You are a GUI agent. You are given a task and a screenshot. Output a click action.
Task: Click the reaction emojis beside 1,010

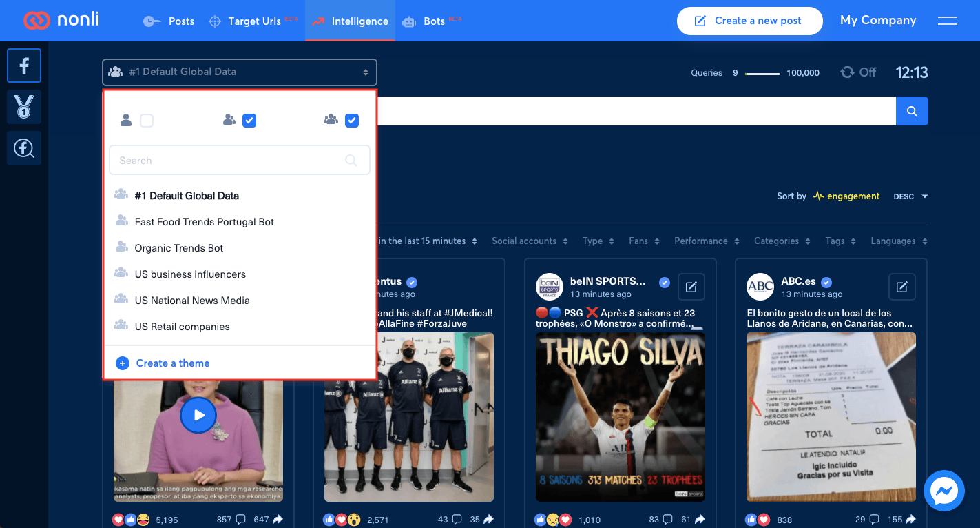tap(553, 519)
